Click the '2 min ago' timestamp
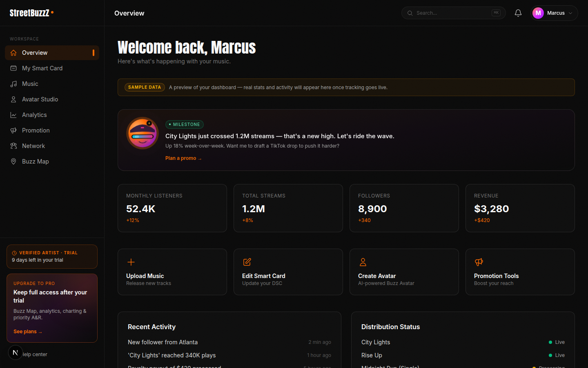Screen dimensions: 588x368 pyautogui.click(x=320, y=342)
